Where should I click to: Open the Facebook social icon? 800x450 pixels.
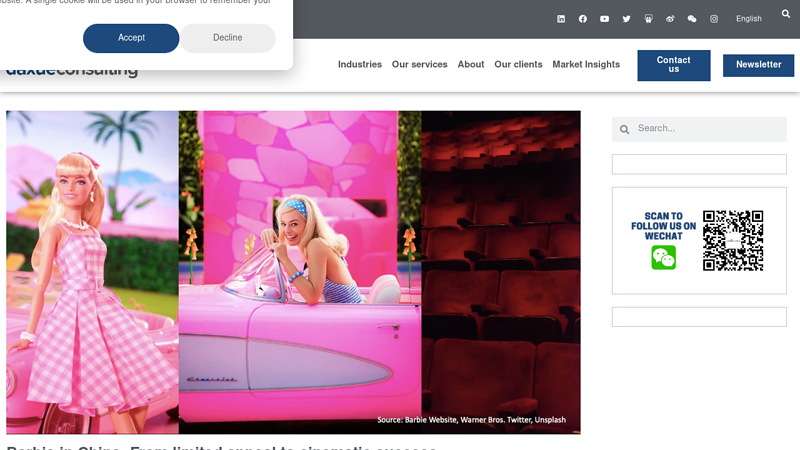[x=583, y=19]
